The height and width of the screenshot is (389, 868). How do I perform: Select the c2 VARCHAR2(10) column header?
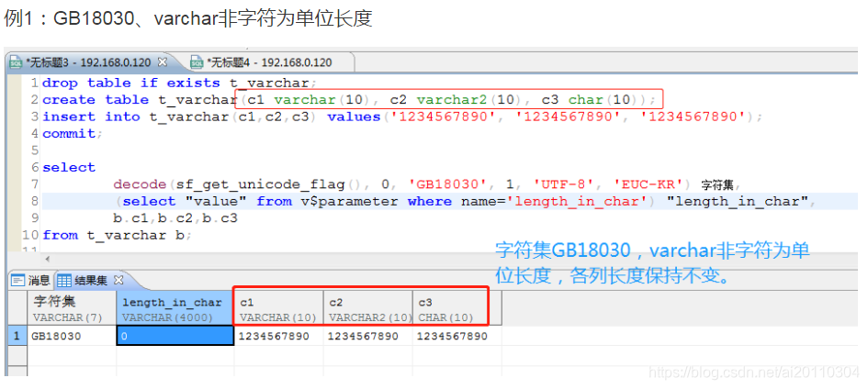tap(368, 308)
